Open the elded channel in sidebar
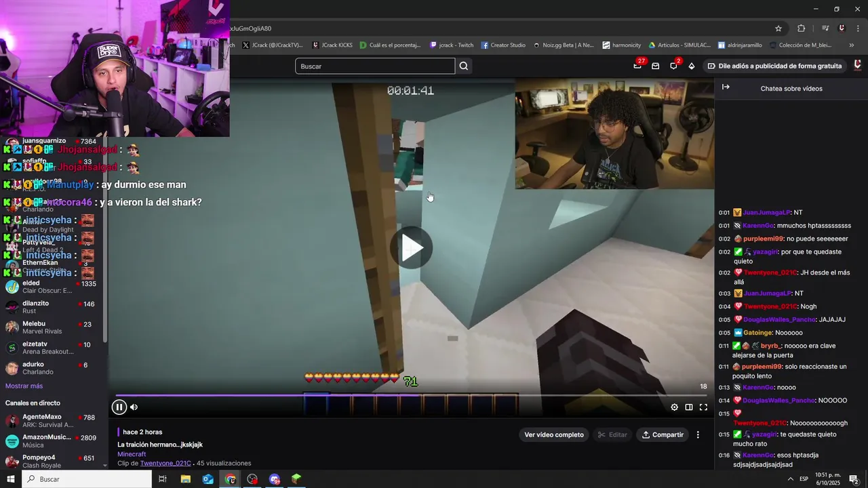This screenshot has width=868, height=488. [53, 287]
